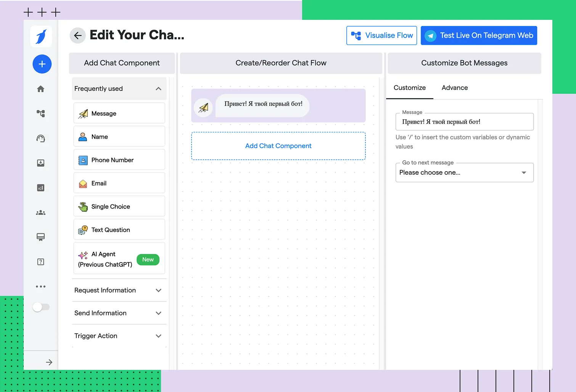576x392 pixels.
Task: Open the support headset sidebar icon
Action: pyautogui.click(x=41, y=138)
